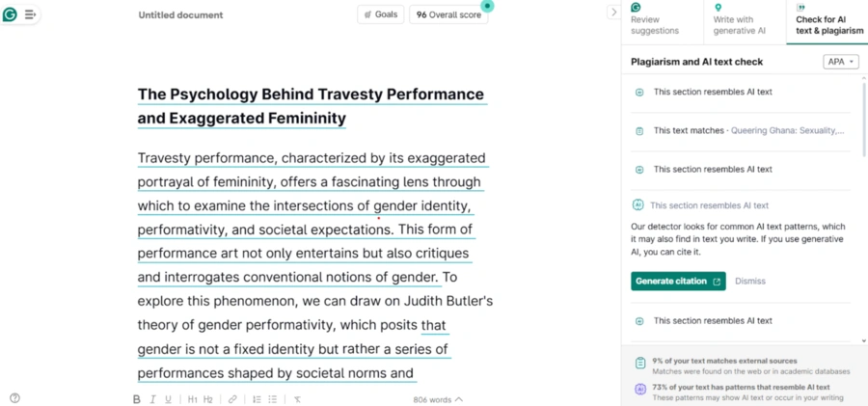Clear text formatting
The image size is (868, 406).
(297, 399)
